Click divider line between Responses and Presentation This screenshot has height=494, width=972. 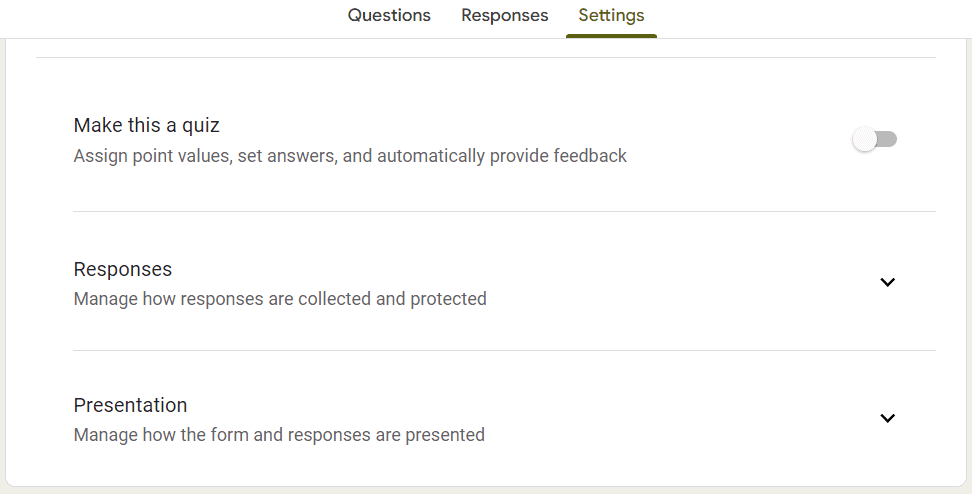click(x=504, y=350)
